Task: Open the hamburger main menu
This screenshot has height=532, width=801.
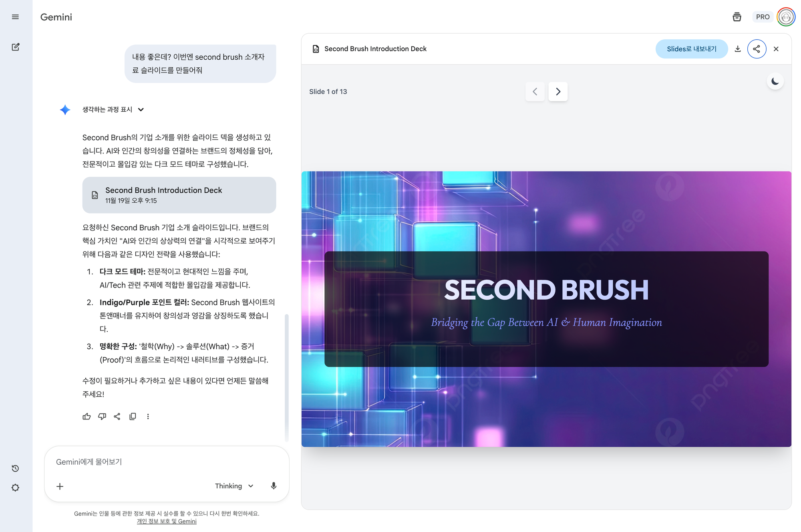Action: [15, 17]
